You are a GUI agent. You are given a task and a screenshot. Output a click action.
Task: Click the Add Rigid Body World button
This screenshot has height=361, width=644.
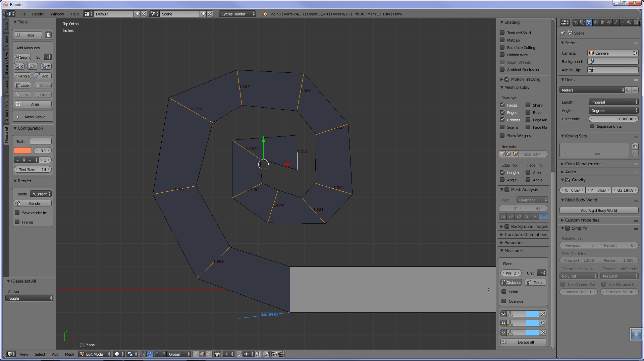(x=599, y=210)
